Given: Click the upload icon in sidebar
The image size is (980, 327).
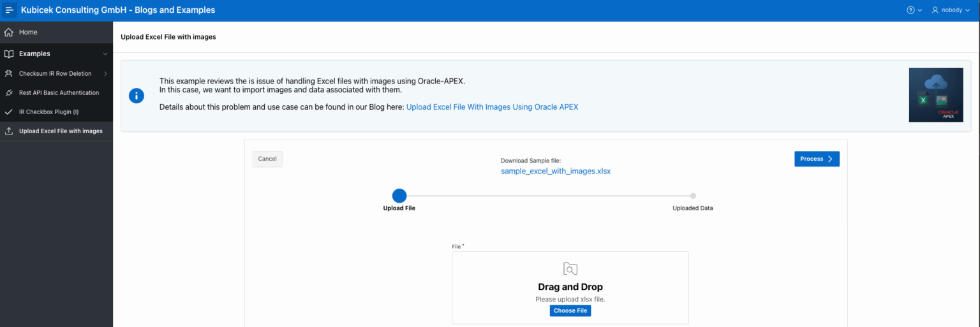Looking at the screenshot, I should pos(9,131).
